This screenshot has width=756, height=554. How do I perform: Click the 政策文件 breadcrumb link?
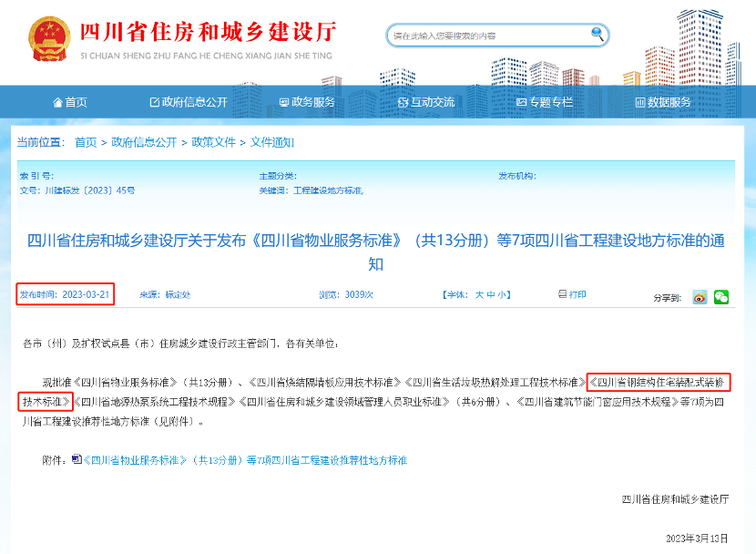pos(213,142)
